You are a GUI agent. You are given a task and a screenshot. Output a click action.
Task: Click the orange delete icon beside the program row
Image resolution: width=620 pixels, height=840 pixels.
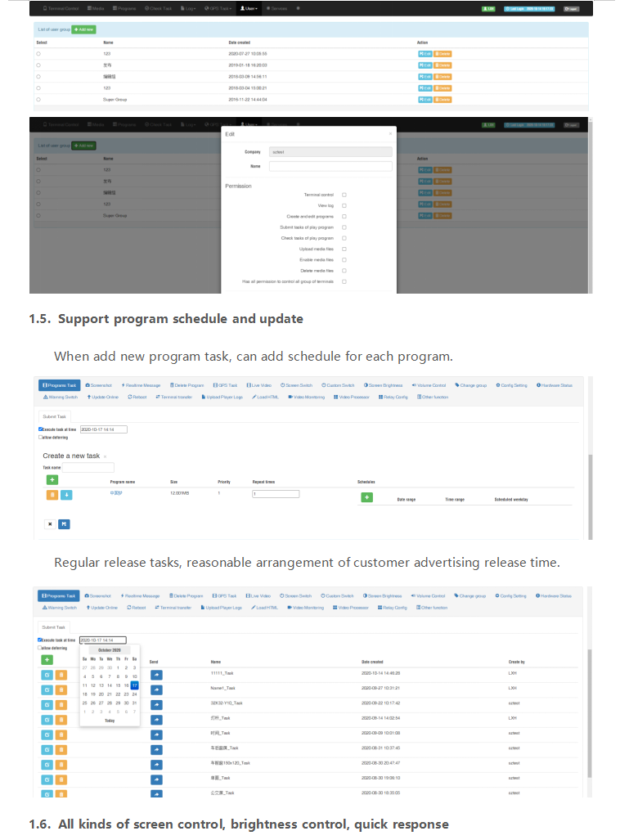(52, 495)
